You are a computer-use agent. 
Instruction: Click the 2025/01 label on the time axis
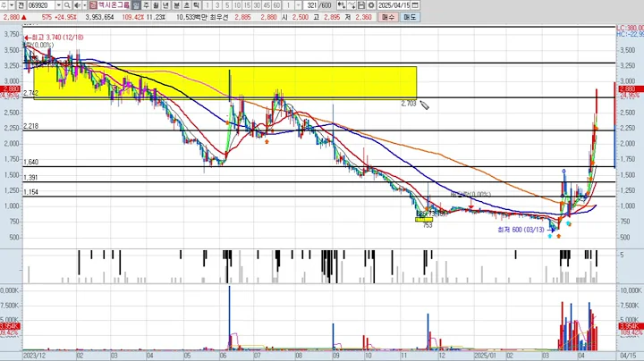tap(485, 356)
